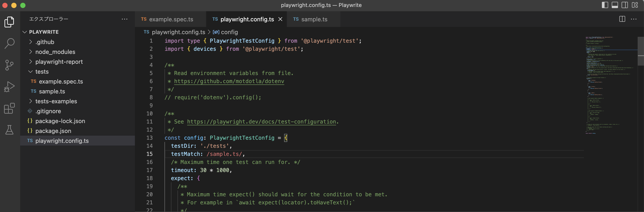Open the Testing flask icon
Image resolution: width=644 pixels, height=212 pixels.
[x=9, y=130]
